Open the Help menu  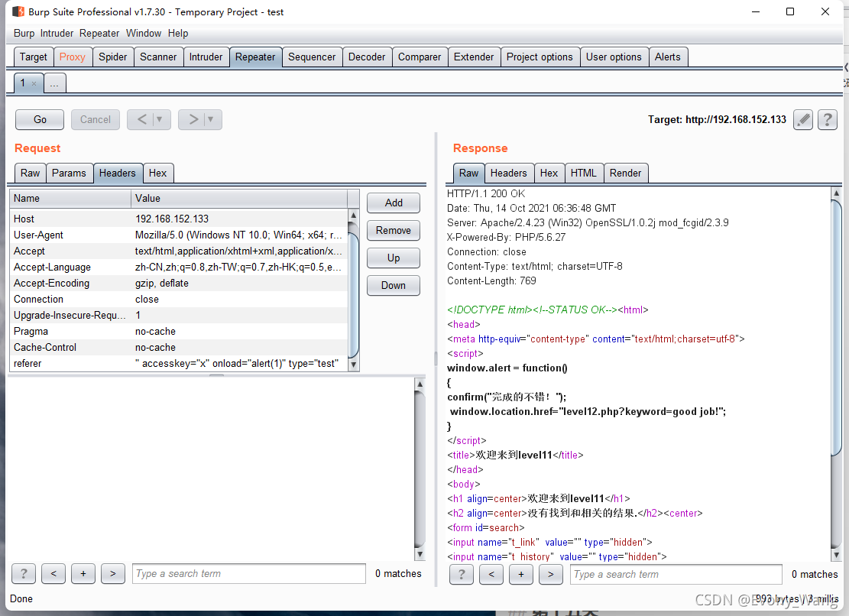pyautogui.click(x=177, y=34)
